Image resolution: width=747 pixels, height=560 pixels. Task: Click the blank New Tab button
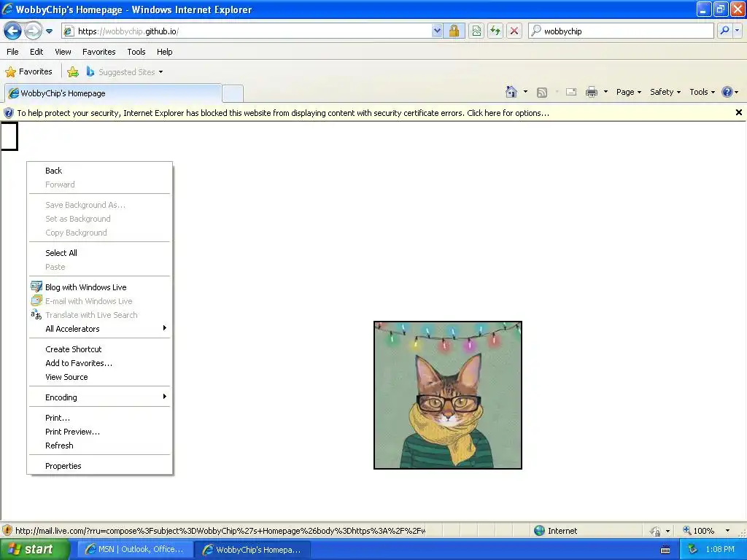(x=233, y=94)
